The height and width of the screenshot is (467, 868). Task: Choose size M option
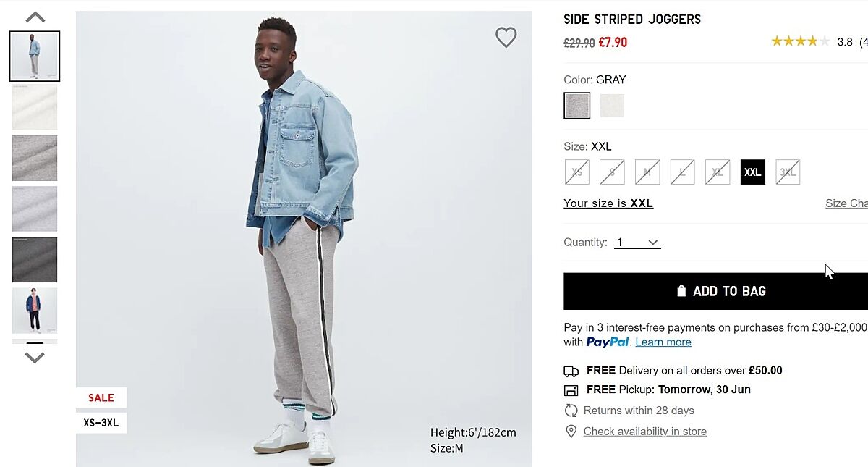(x=647, y=172)
